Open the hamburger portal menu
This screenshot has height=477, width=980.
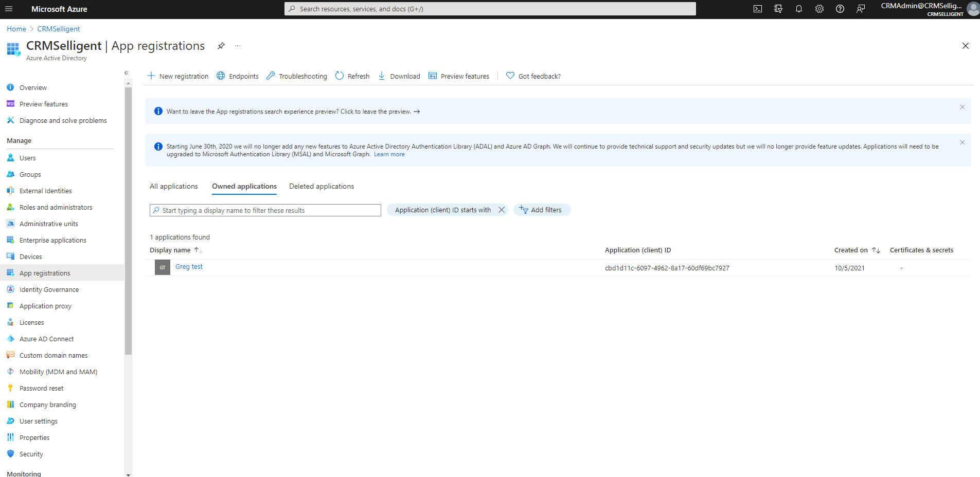(x=9, y=9)
